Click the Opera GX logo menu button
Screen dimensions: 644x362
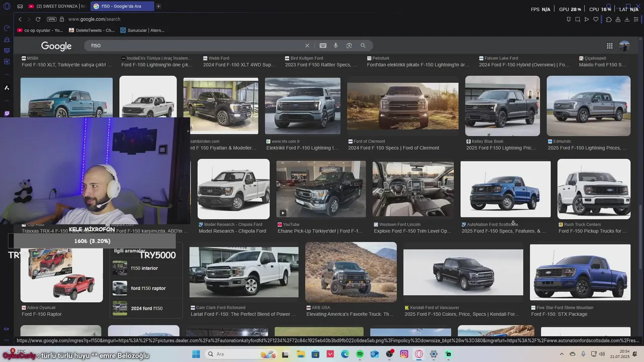pos(7,7)
